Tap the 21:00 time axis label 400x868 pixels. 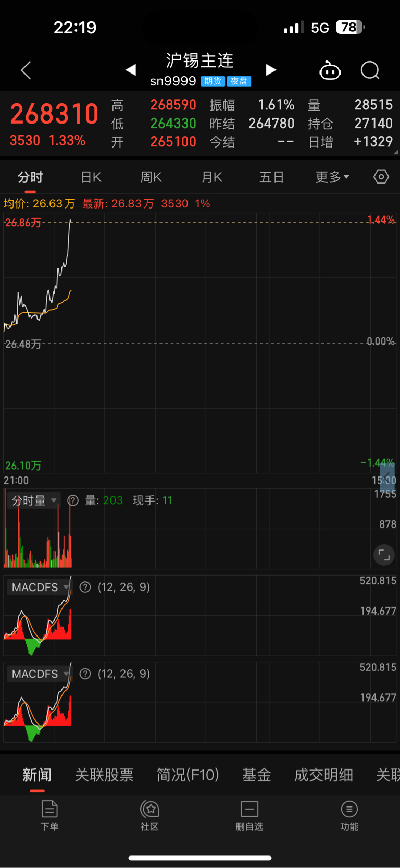click(x=16, y=481)
